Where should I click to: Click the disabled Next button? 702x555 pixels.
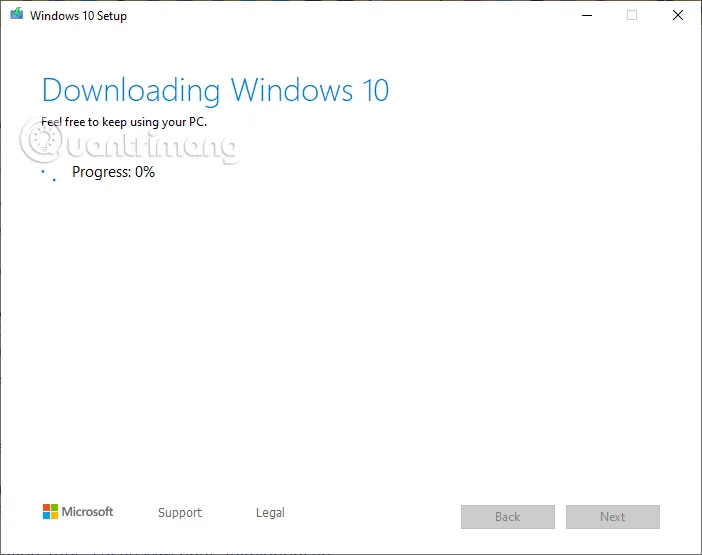point(612,517)
